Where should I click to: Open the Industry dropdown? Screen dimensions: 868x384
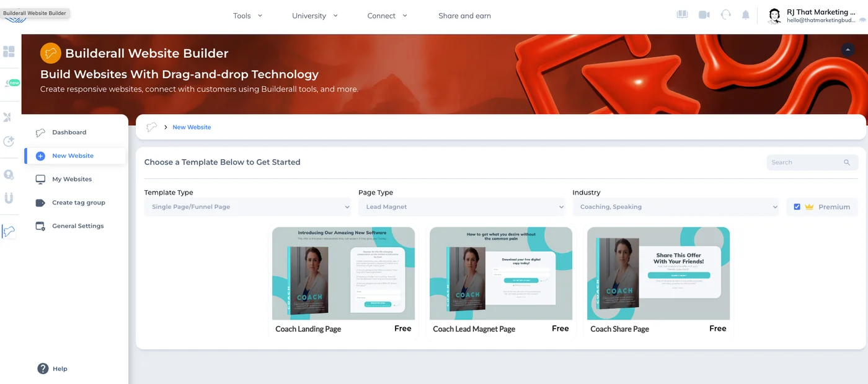[x=676, y=207]
